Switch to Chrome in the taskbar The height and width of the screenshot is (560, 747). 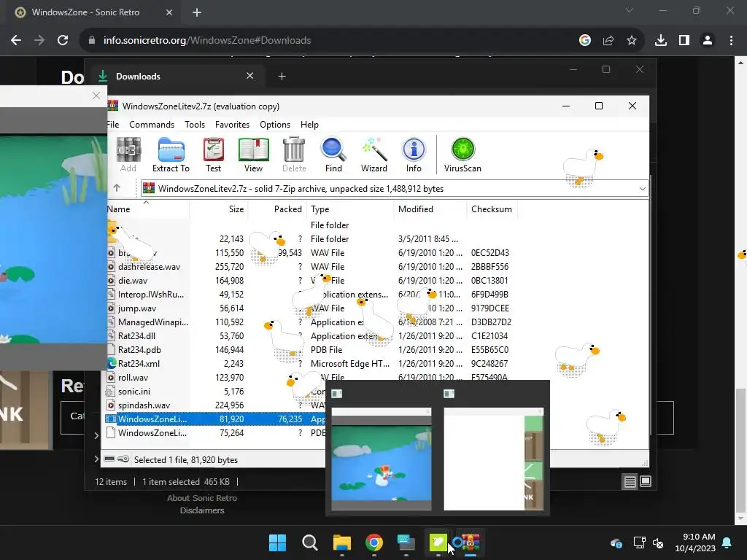coord(374,542)
